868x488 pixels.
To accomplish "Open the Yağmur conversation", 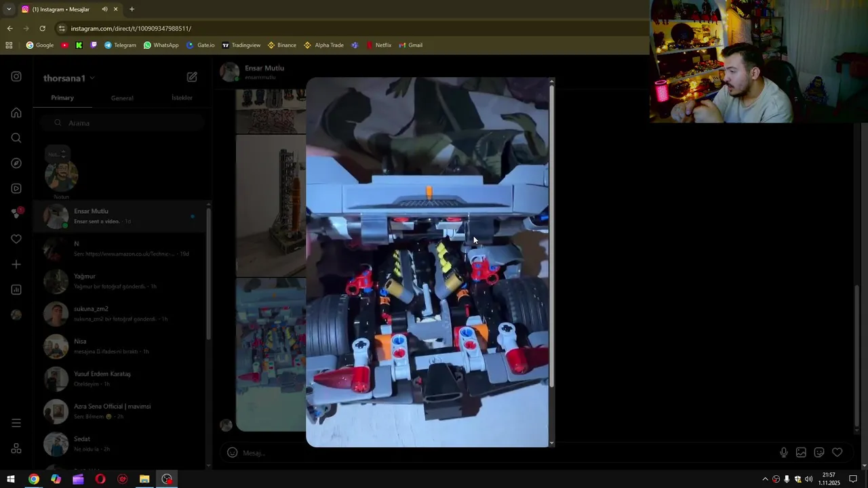I will pyautogui.click(x=121, y=281).
